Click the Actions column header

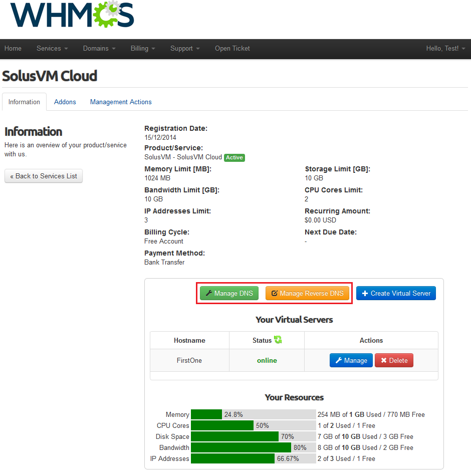pos(371,341)
